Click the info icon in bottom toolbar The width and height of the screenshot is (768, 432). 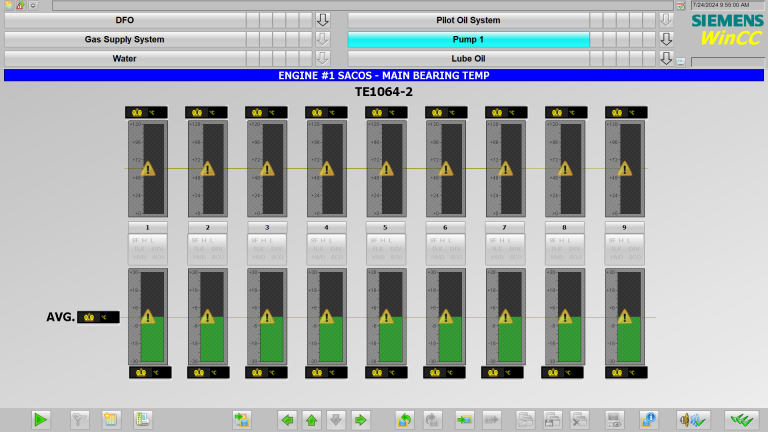click(648, 419)
